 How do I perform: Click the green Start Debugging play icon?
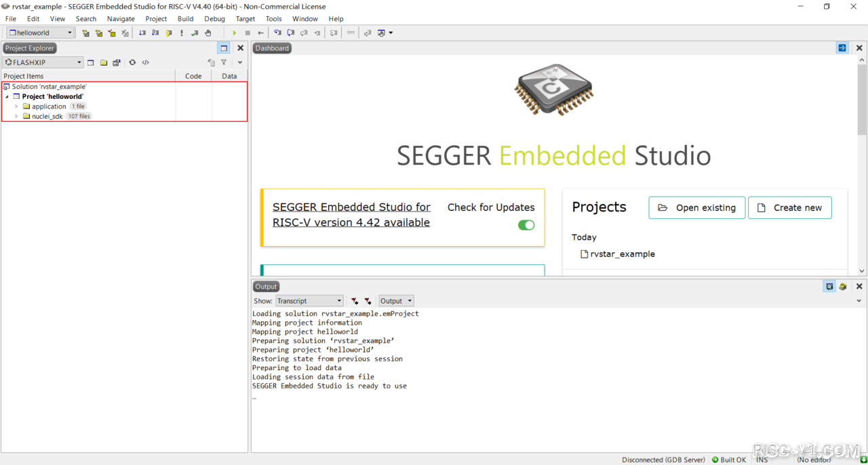coord(235,33)
